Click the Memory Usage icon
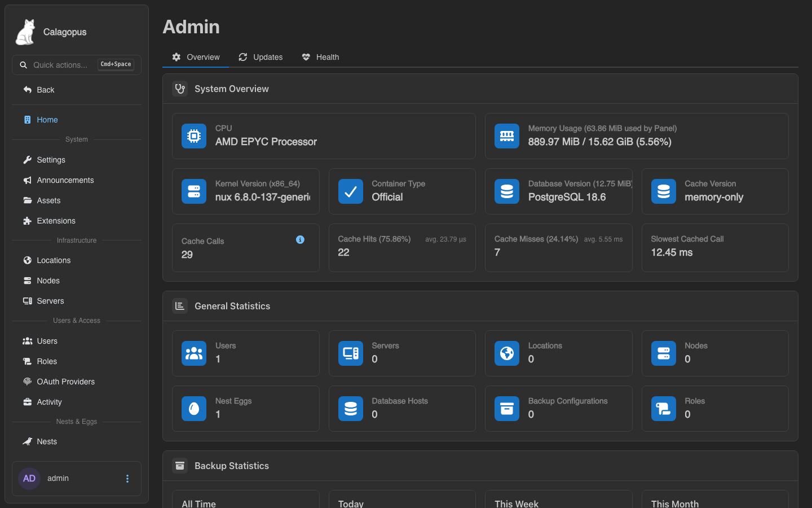This screenshot has width=812, height=508. (x=507, y=136)
